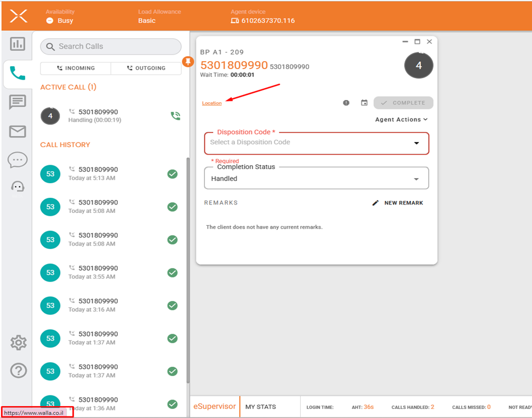Click the calendar schedule icon
This screenshot has width=532, height=418.
[364, 103]
